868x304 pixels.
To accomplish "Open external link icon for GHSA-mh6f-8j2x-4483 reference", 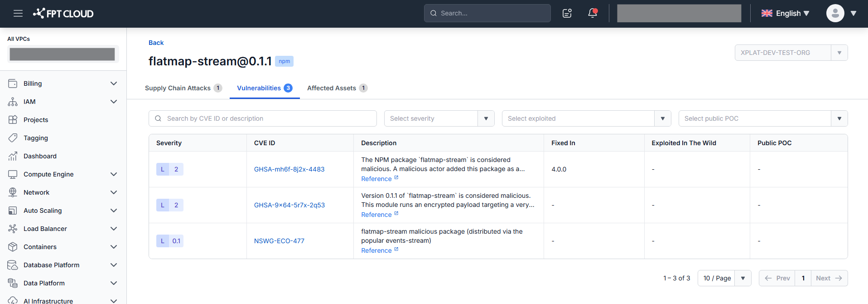I will [x=396, y=178].
